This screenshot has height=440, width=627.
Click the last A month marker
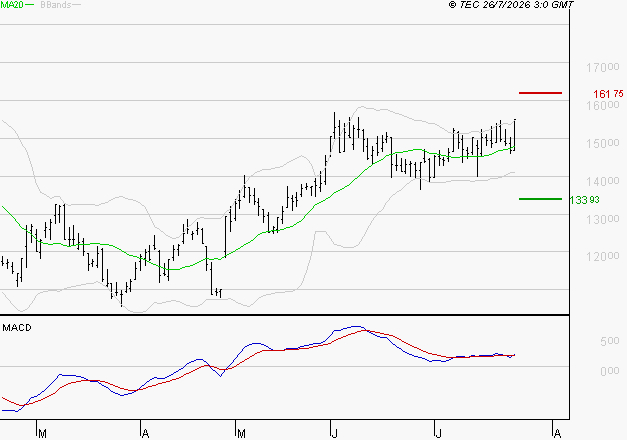(x=557, y=434)
